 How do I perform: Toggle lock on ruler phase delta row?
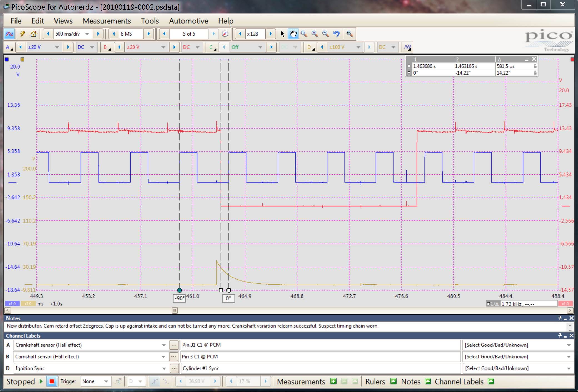tap(535, 73)
